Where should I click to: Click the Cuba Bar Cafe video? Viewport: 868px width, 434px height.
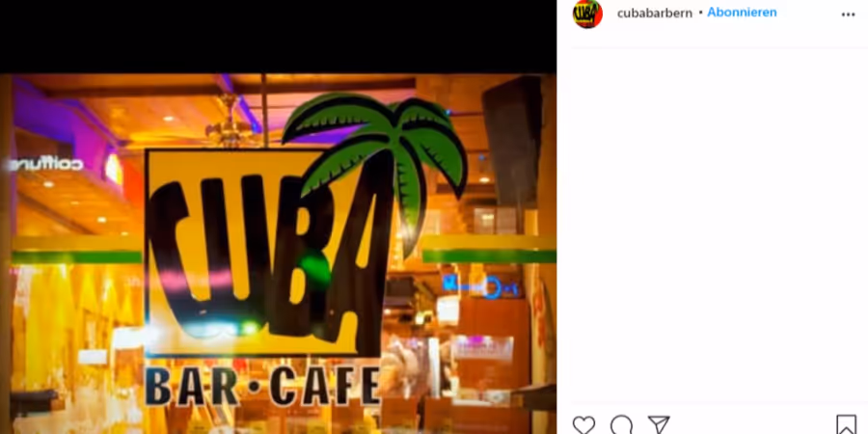(x=278, y=254)
